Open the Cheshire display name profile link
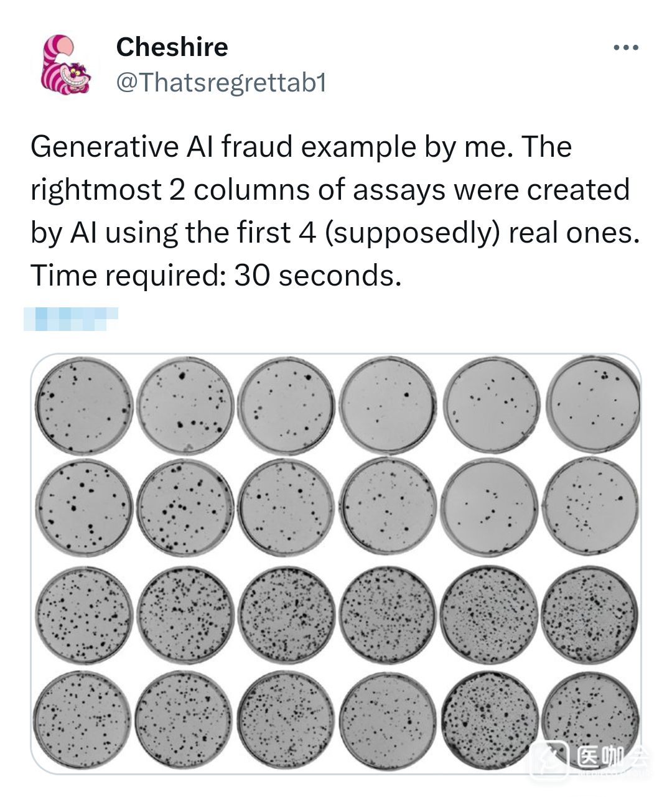This screenshot has width=672, height=797. (x=172, y=47)
